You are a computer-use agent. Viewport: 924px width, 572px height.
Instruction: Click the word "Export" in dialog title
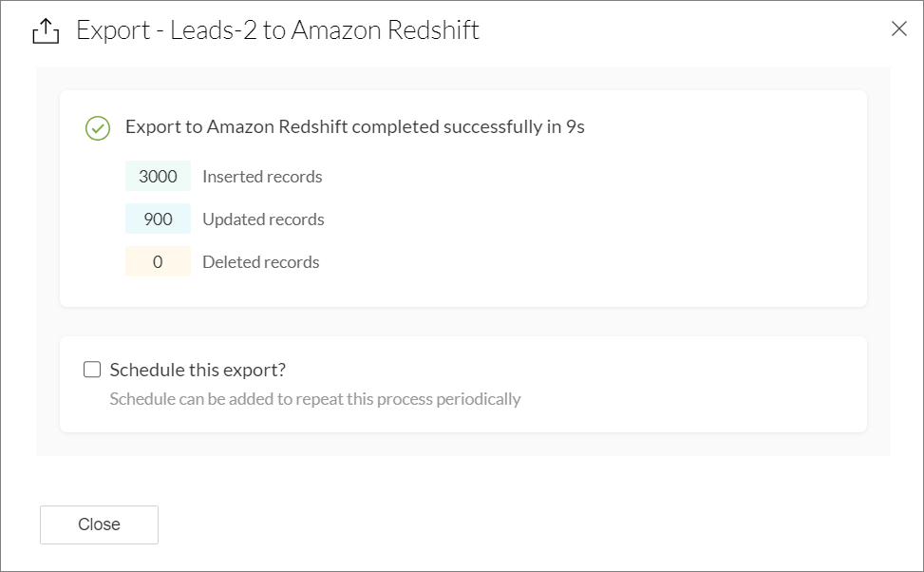(x=112, y=30)
